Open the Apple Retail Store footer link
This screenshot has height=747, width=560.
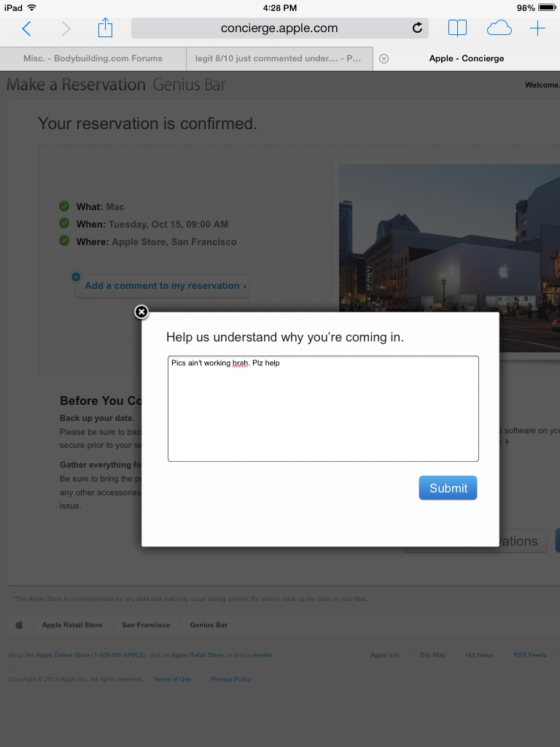(197, 655)
